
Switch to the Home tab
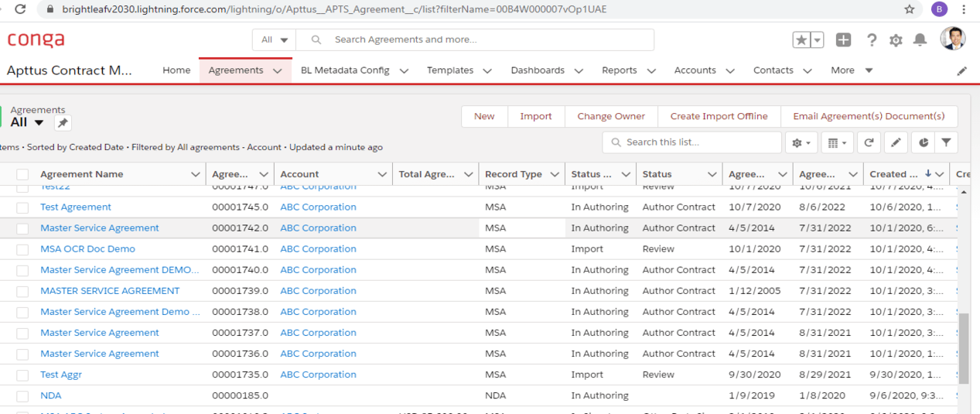pos(176,70)
